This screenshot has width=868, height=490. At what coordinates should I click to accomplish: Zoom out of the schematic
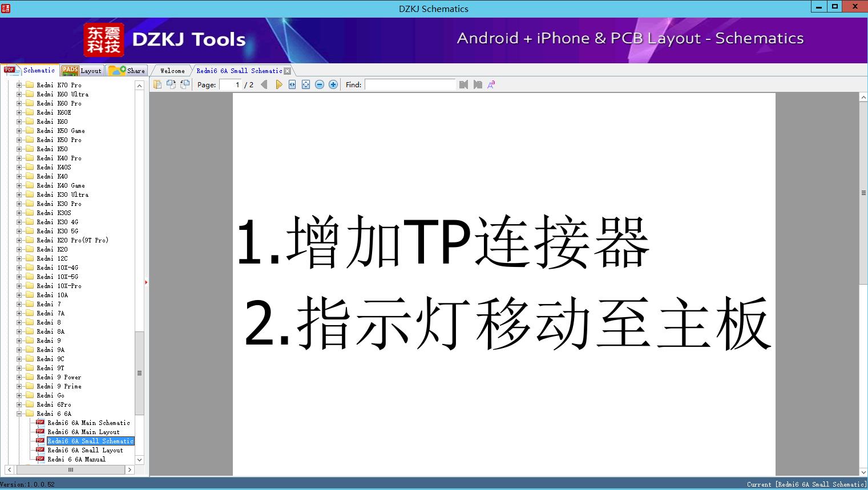click(x=320, y=84)
